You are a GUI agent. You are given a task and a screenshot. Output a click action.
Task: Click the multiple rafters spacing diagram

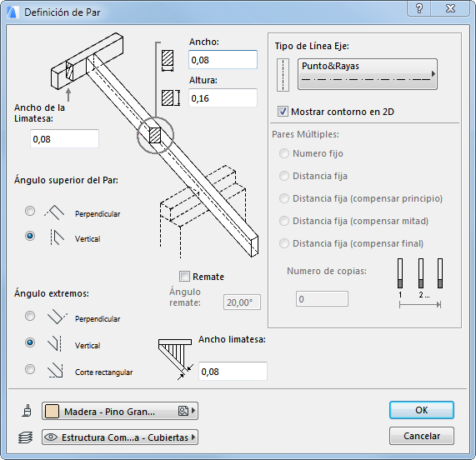pos(420,283)
